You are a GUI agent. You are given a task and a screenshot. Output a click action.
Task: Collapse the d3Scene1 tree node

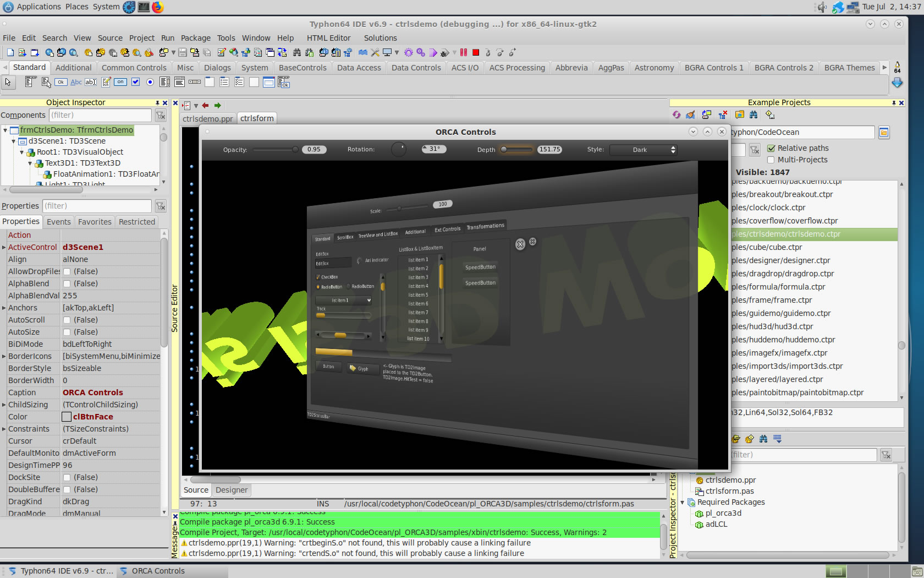14,141
